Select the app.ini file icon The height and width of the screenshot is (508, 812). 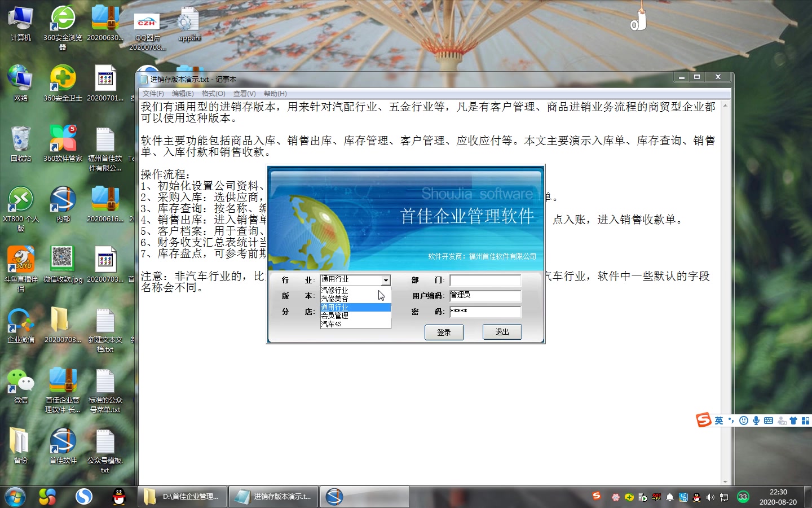(x=189, y=24)
